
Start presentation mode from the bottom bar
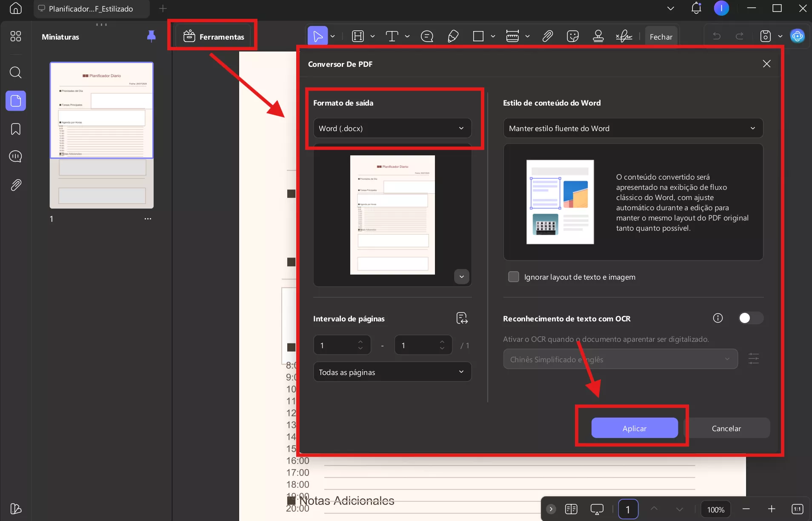597,509
